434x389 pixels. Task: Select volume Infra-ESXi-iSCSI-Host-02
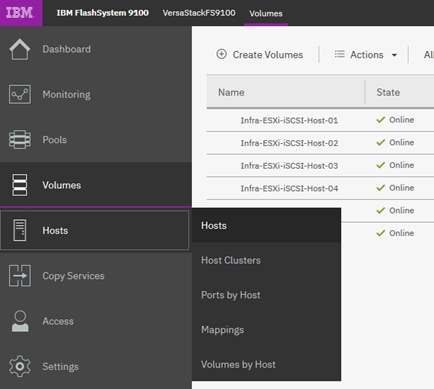[x=289, y=143]
